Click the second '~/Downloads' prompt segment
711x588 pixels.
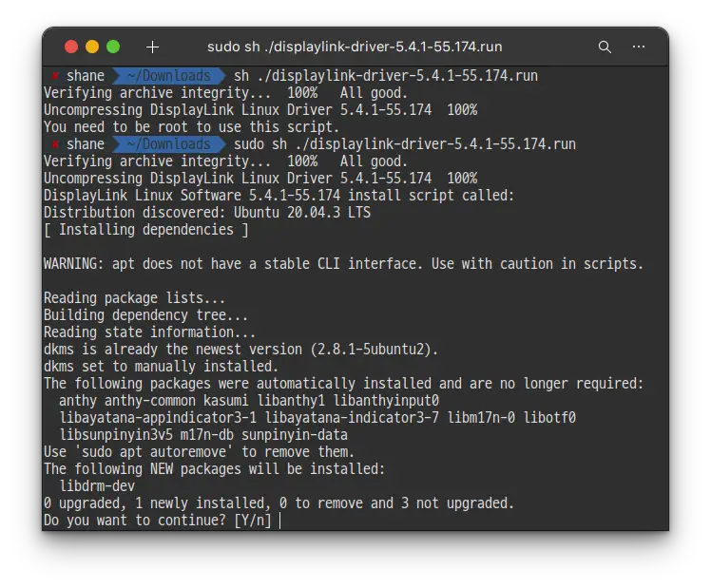pyautogui.click(x=168, y=144)
